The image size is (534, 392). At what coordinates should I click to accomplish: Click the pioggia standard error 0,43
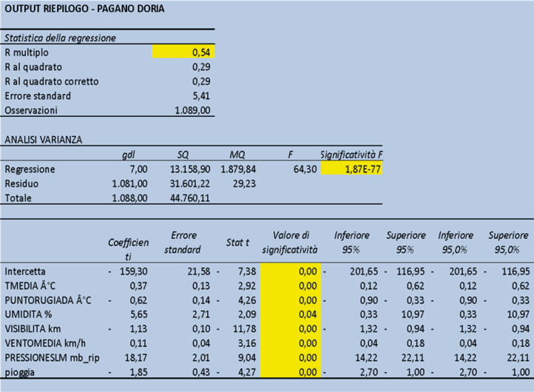coord(201,372)
